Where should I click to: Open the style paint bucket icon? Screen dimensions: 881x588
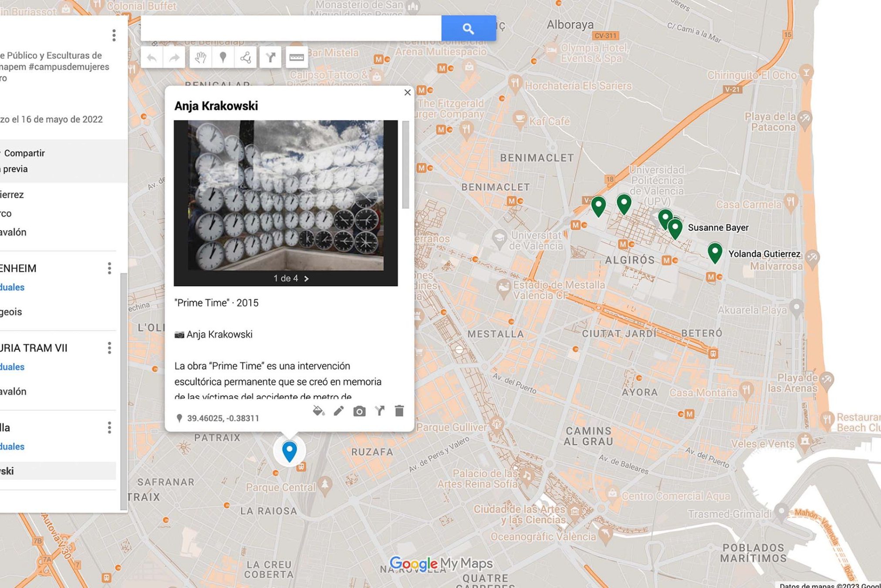coord(319,411)
